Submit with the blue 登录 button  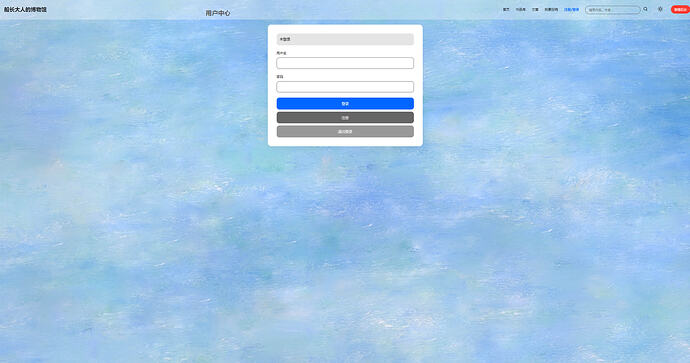[x=345, y=103]
